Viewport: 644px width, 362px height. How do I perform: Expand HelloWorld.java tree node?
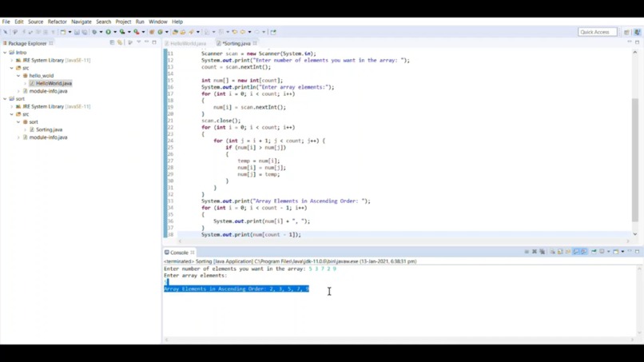click(x=25, y=83)
